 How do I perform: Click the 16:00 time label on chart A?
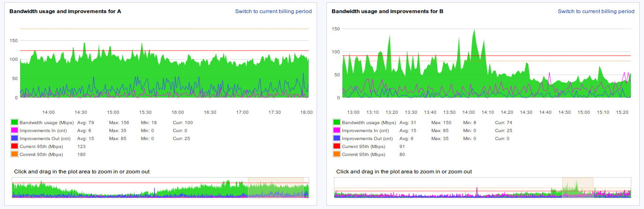pyautogui.click(x=178, y=112)
